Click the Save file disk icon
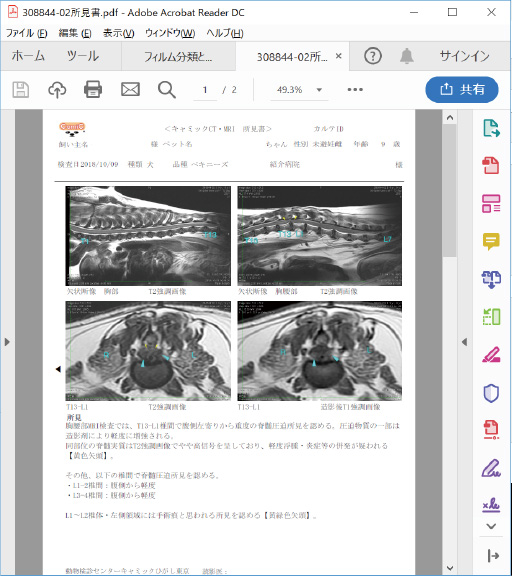Screen dimensions: 512x576 click(x=21, y=90)
